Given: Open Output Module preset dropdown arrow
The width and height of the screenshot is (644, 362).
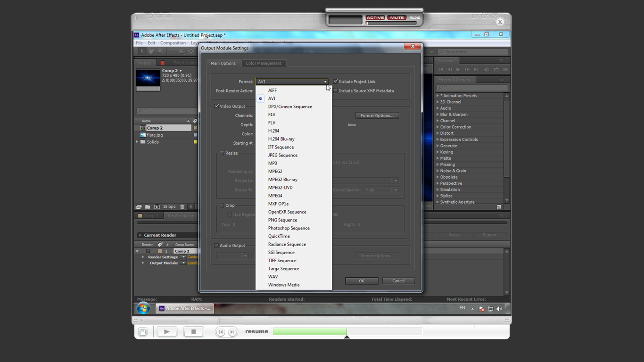Looking at the screenshot, I should (x=184, y=263).
